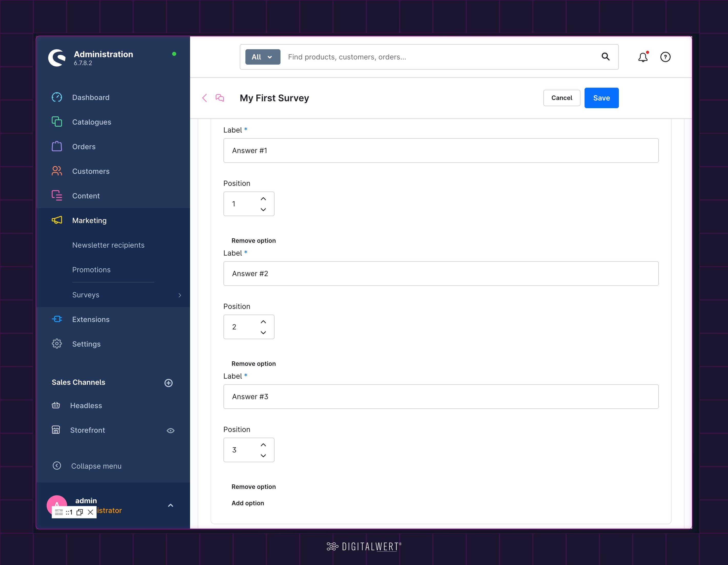
Task: Increase position for Answer #2
Action: [x=263, y=322]
